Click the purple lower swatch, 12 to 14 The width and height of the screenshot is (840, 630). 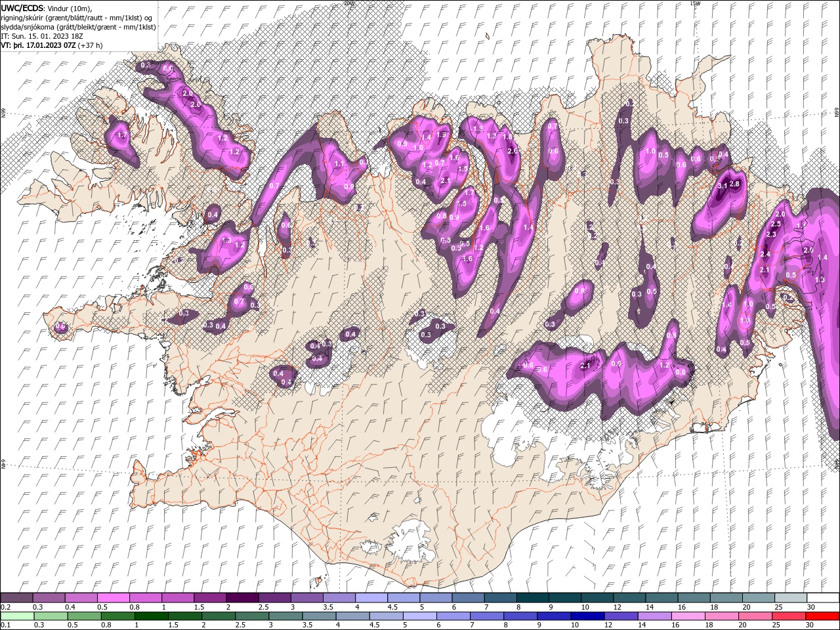pos(620,616)
